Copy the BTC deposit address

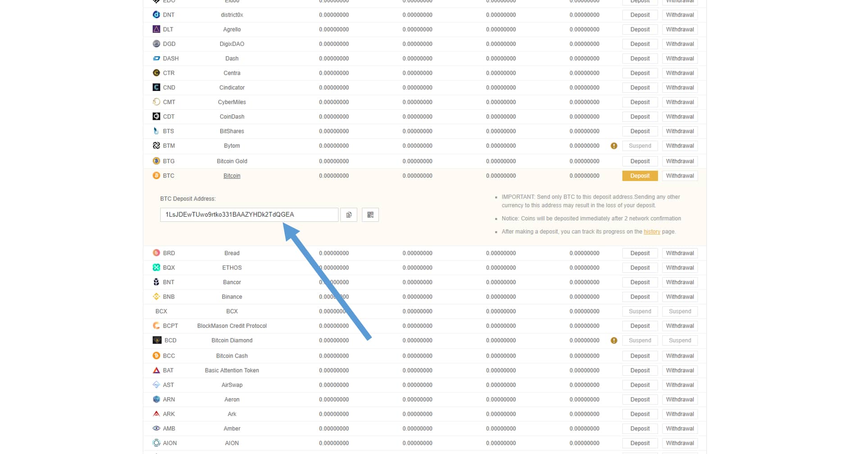click(x=349, y=215)
